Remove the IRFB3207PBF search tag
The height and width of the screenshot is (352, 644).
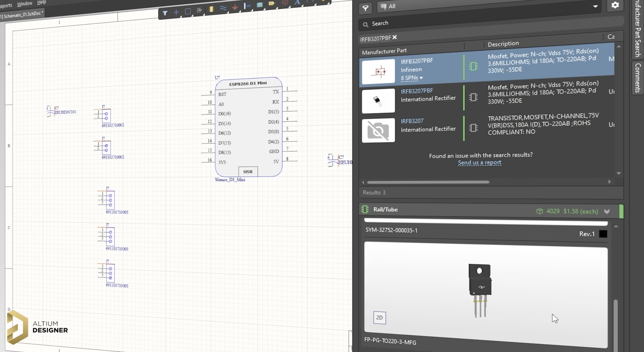click(x=395, y=37)
